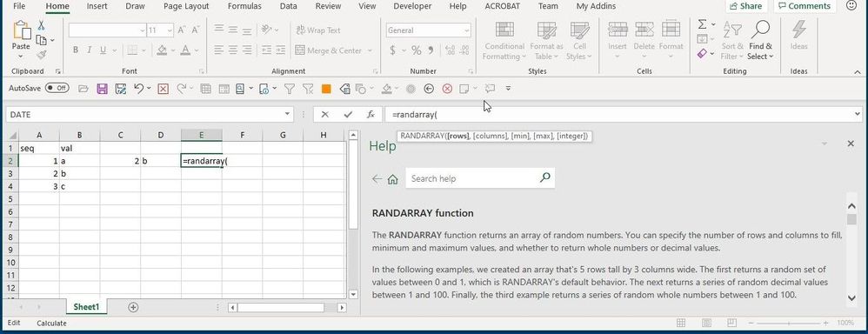
Task: Click Format as Table button
Action: 546,42
